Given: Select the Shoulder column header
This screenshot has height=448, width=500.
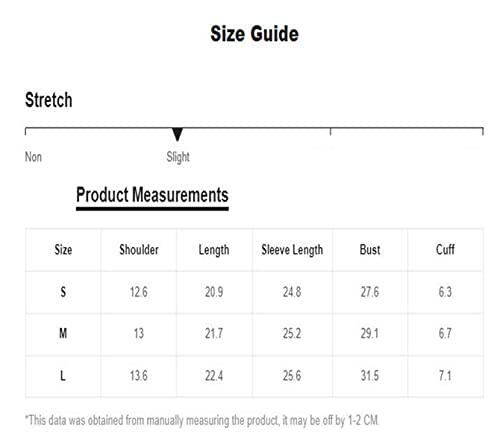Looking at the screenshot, I should [139, 250].
